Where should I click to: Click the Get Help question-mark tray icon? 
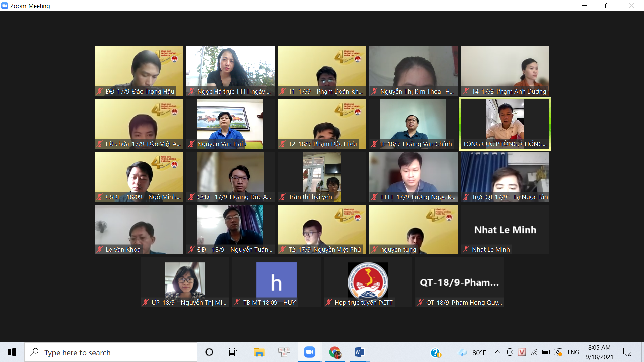(x=436, y=353)
